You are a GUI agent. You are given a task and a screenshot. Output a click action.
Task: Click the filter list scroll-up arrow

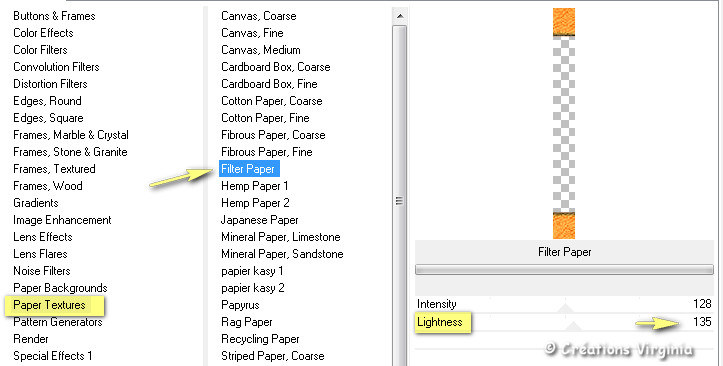tap(400, 16)
